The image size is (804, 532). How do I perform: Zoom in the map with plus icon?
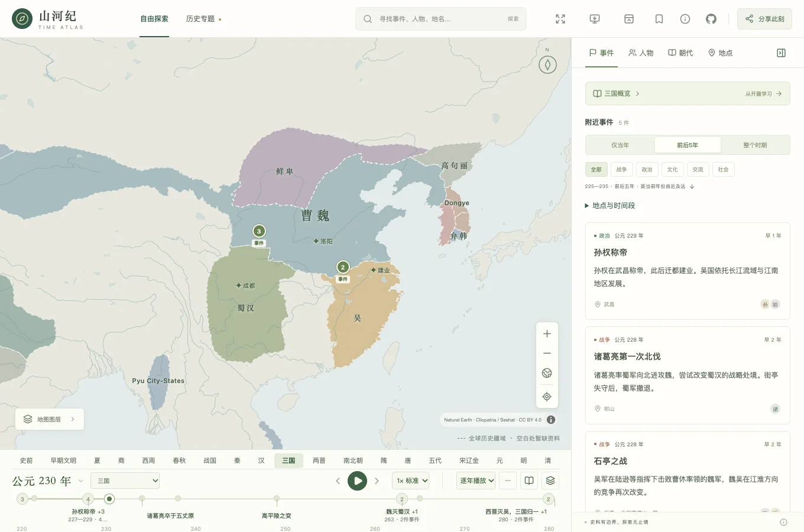point(547,333)
